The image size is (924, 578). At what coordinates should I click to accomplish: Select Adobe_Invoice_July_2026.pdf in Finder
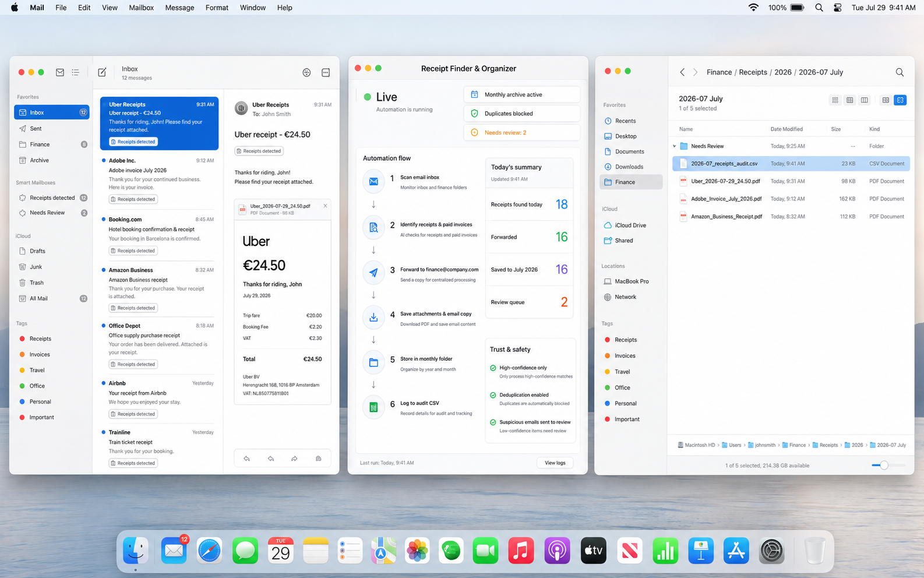(791, 199)
